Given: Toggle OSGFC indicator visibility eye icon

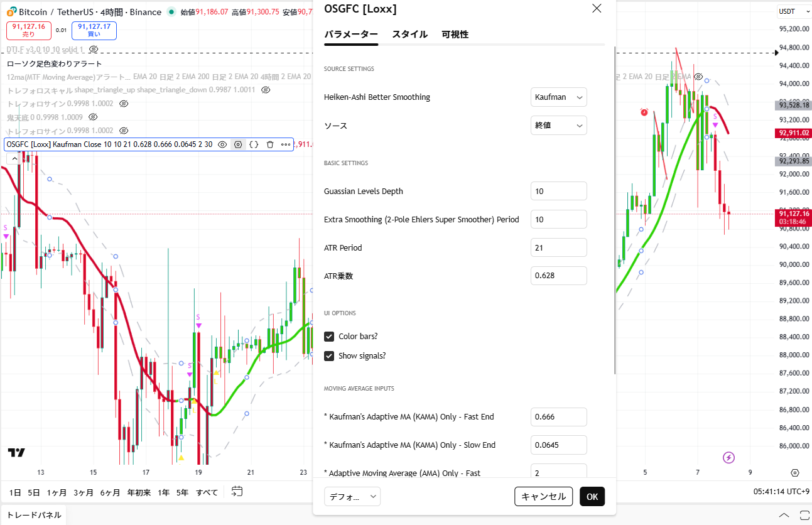Looking at the screenshot, I should [222, 144].
